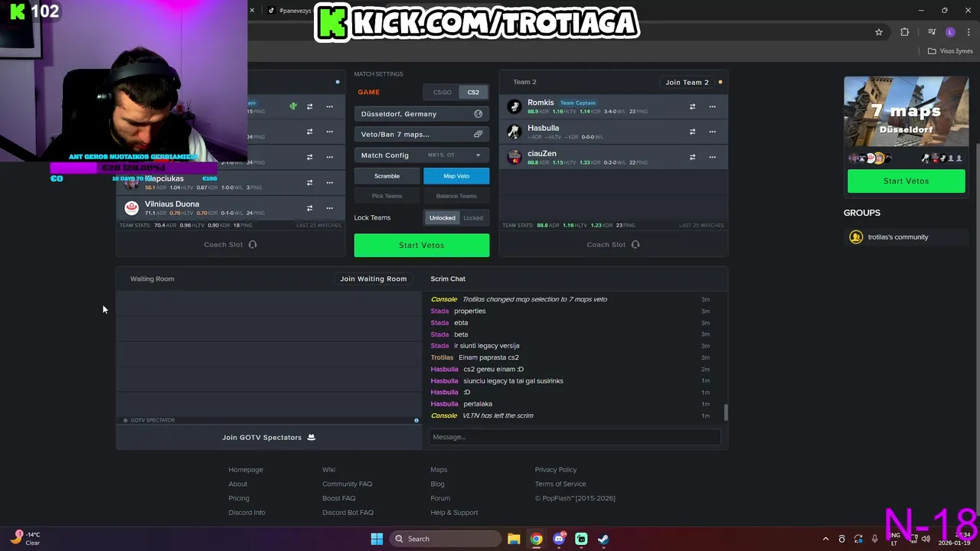Open Klapciukas's three-dot options menu
The height and width of the screenshot is (551, 980).
(329, 183)
